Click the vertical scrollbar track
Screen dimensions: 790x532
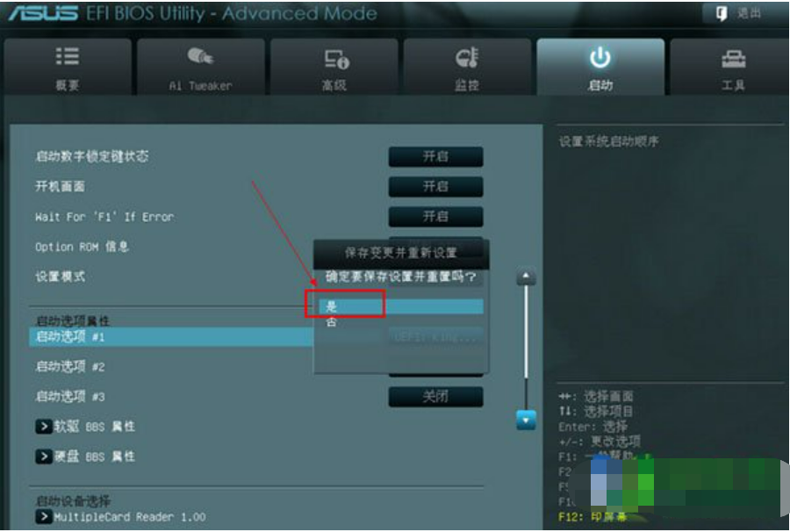(526, 348)
